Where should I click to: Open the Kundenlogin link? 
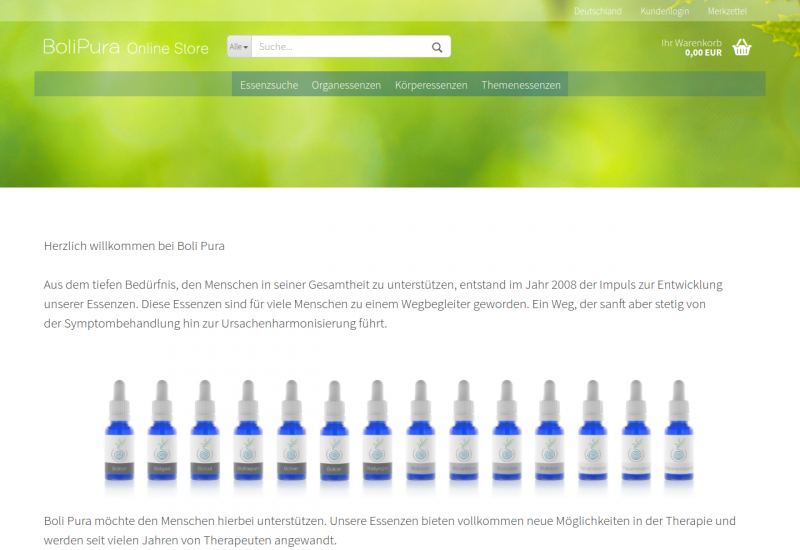(x=664, y=11)
